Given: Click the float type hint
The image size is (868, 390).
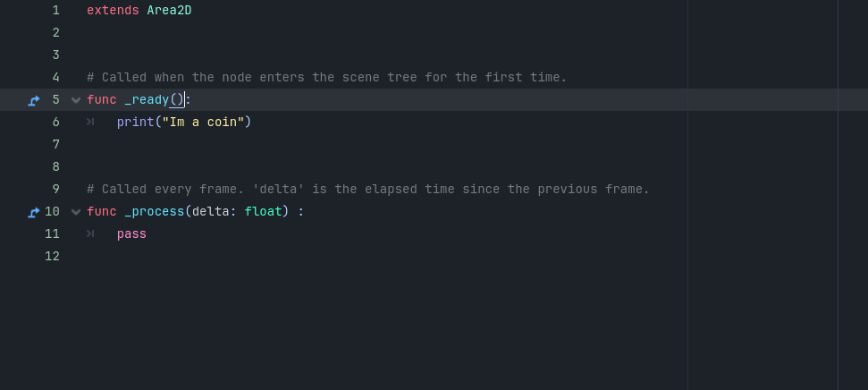Looking at the screenshot, I should tap(264, 212).
